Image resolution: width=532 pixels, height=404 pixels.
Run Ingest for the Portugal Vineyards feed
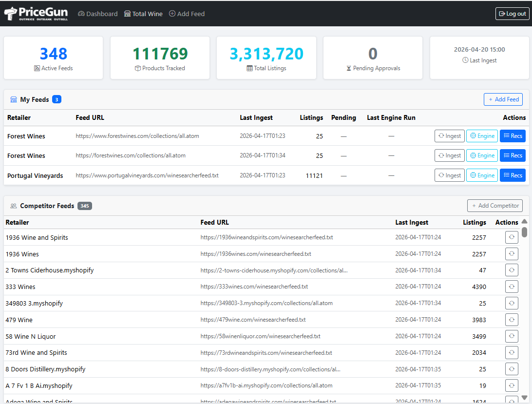pos(449,175)
